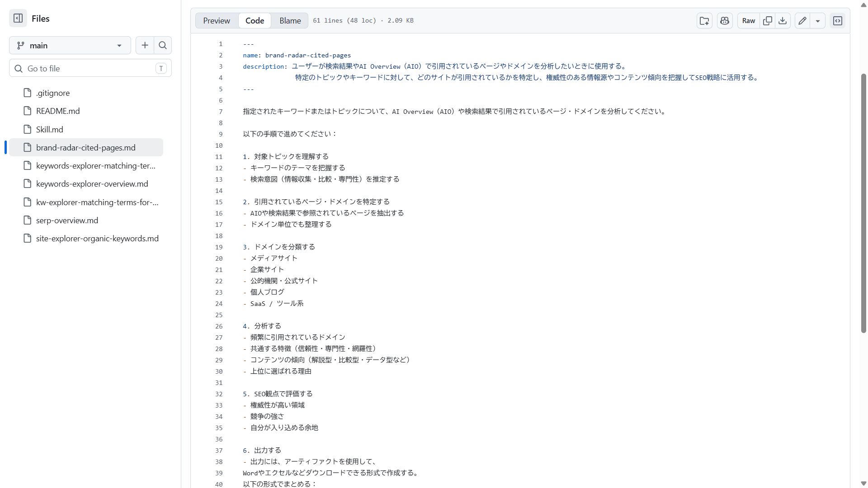
Task: Open the add file to this directory icon
Action: [704, 21]
